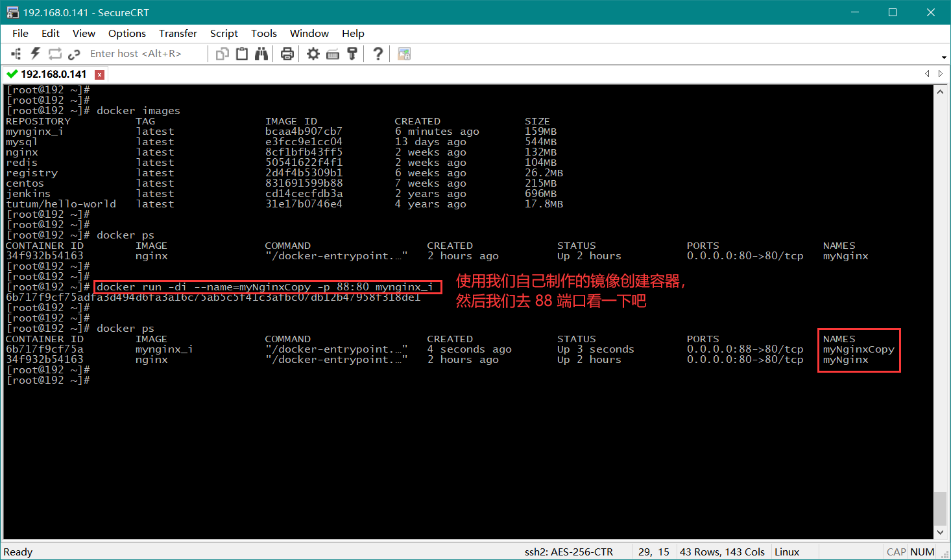Click the Print icon

pos(287,54)
